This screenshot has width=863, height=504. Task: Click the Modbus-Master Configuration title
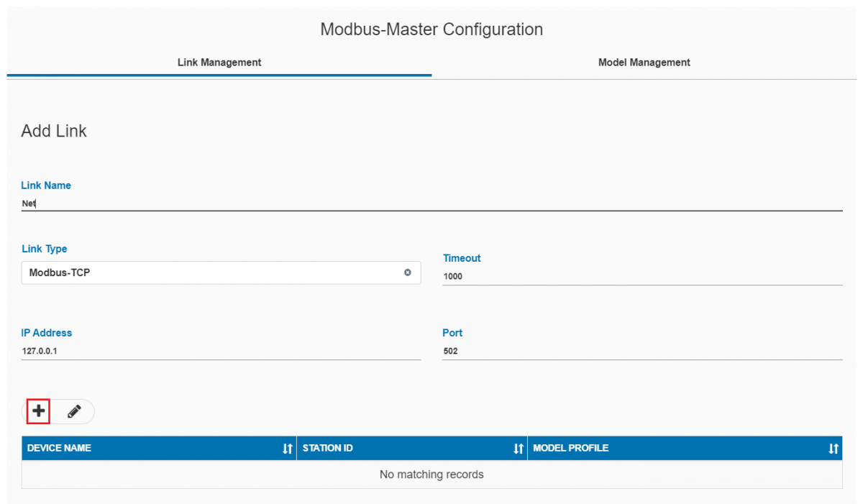[x=431, y=29]
